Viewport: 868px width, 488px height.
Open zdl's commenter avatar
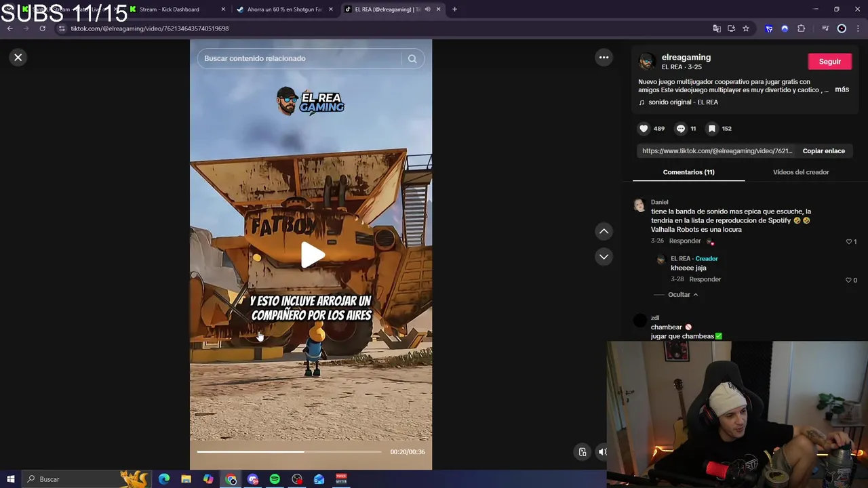click(x=639, y=321)
